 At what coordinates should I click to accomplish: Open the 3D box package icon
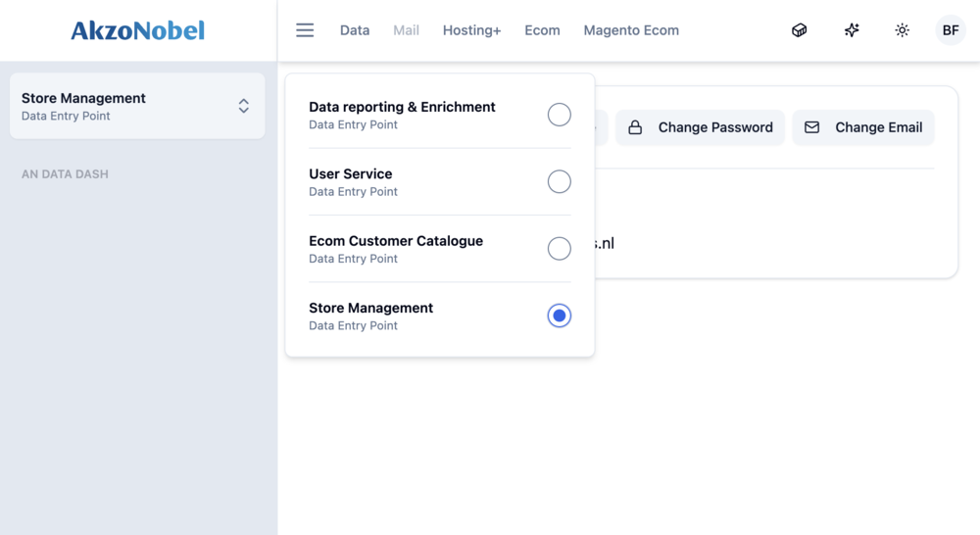pos(800,30)
